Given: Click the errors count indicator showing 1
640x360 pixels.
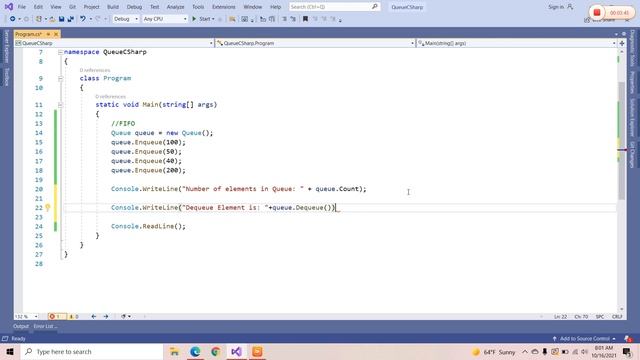Looking at the screenshot, I should [56, 316].
